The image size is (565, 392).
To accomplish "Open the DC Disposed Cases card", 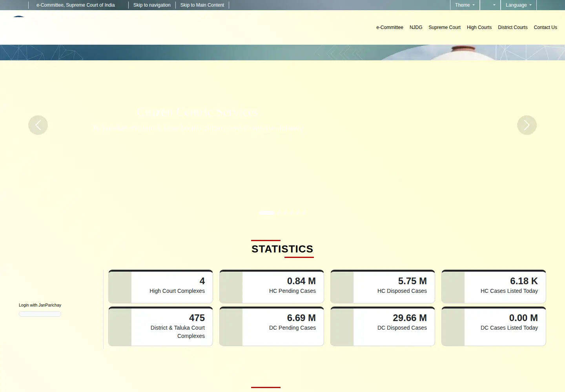I will pos(383,327).
